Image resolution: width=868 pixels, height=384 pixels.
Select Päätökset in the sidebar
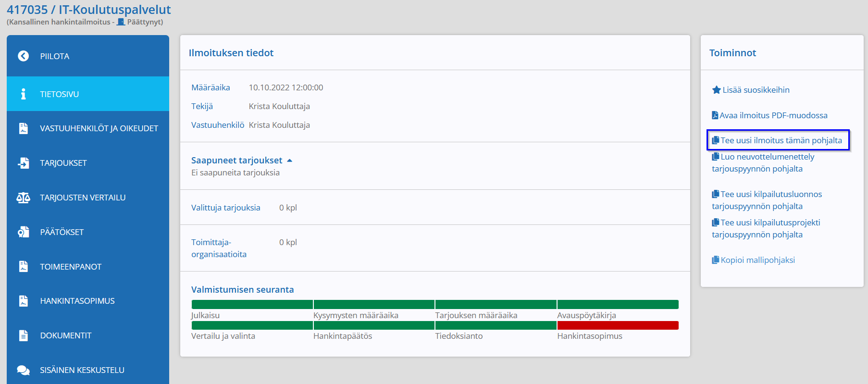pyautogui.click(x=88, y=232)
